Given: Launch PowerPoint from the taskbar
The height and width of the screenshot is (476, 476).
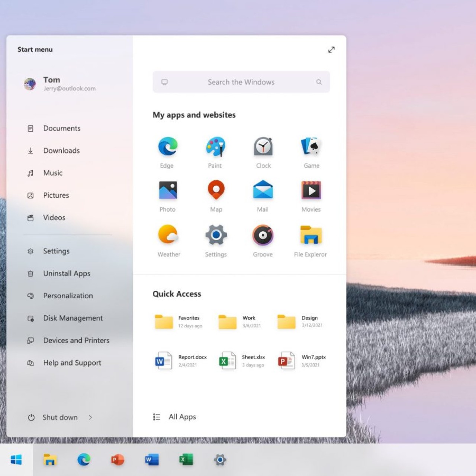Looking at the screenshot, I should coord(117,460).
